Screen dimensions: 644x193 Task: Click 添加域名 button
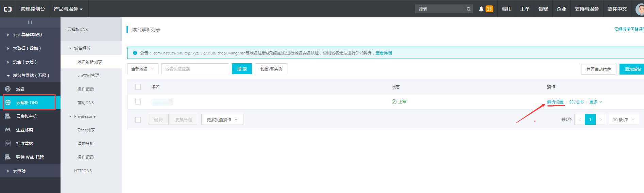click(632, 69)
